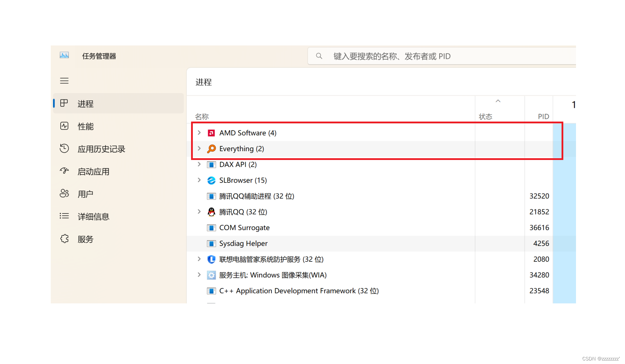Click the PID value 2080

pos(541,259)
